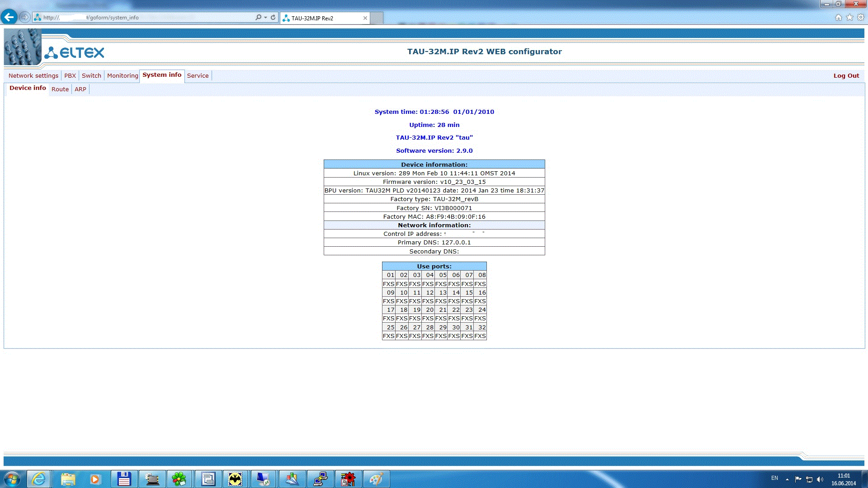Open The Bat! mail taskbar icon
Image resolution: width=868 pixels, height=488 pixels.
point(235,479)
